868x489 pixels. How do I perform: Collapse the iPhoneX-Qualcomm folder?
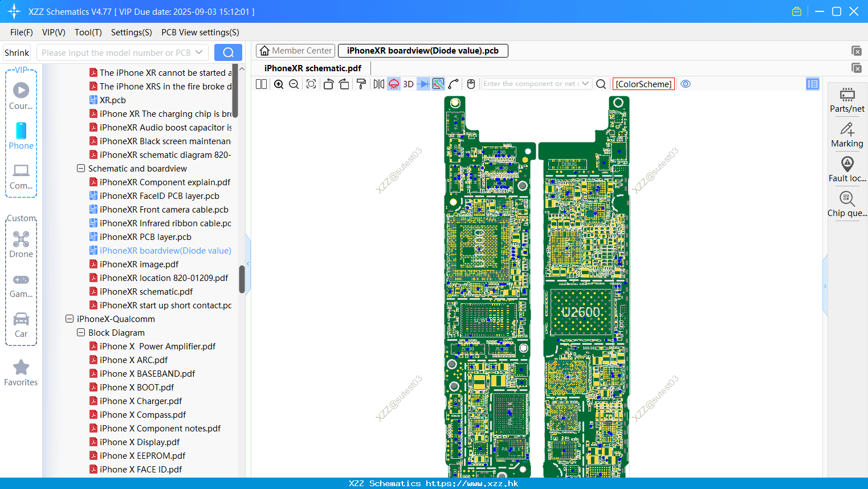[x=70, y=319]
